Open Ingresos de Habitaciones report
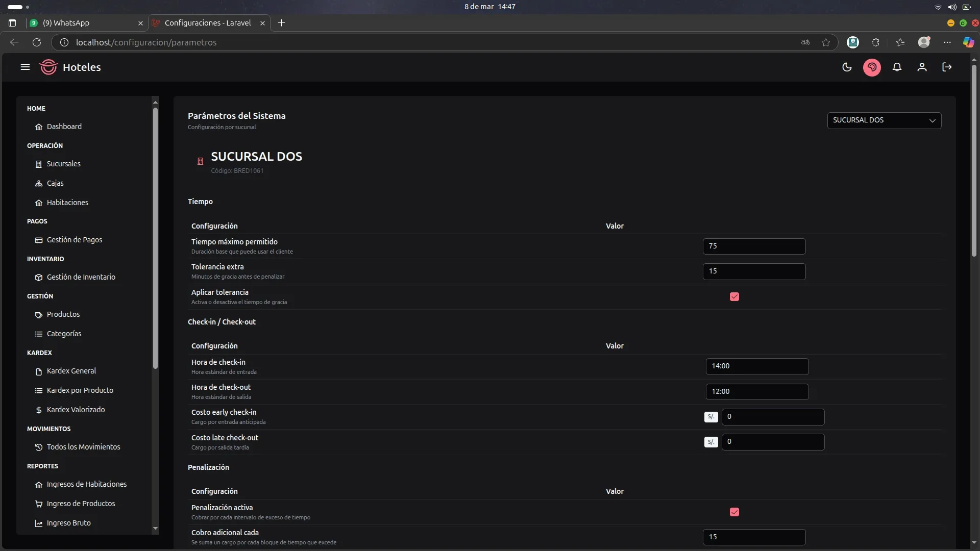Image resolution: width=980 pixels, height=551 pixels. click(x=86, y=484)
